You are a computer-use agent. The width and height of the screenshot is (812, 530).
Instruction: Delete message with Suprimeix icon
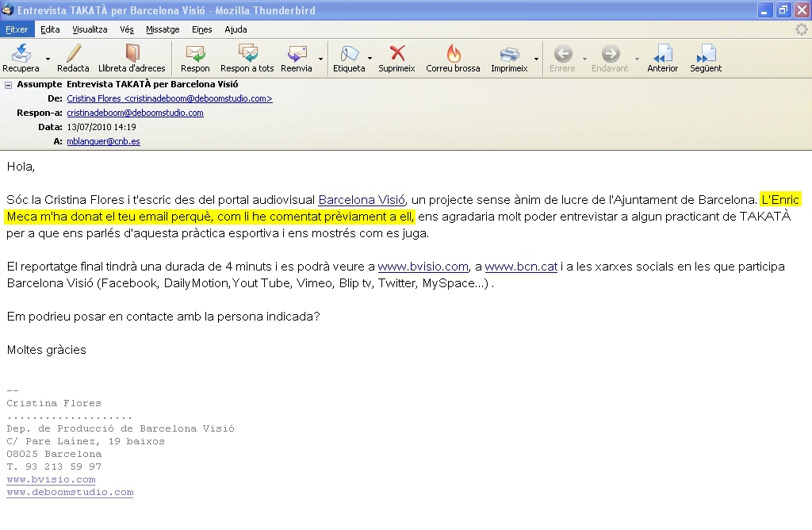(397, 53)
